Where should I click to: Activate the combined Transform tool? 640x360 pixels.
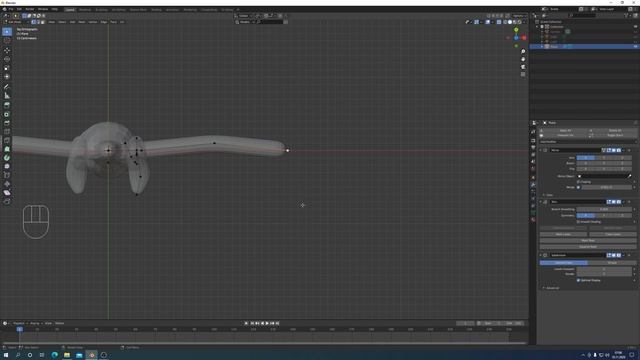tap(7, 76)
